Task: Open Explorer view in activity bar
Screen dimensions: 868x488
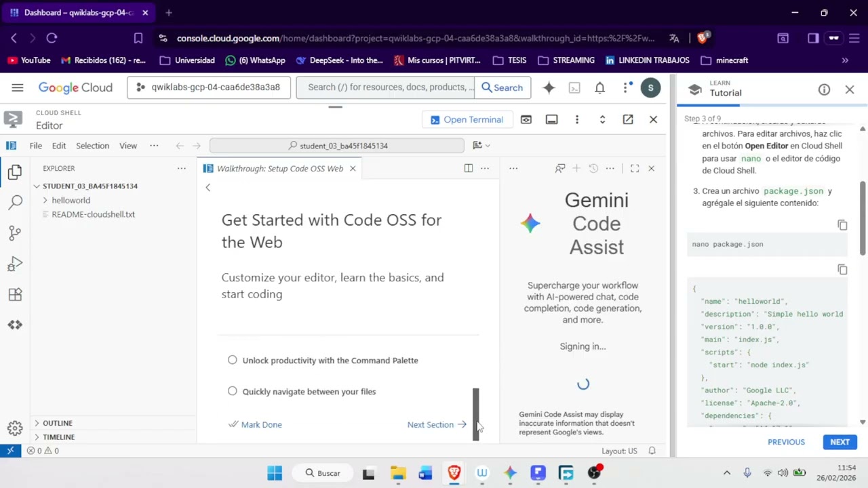Action: tap(15, 172)
